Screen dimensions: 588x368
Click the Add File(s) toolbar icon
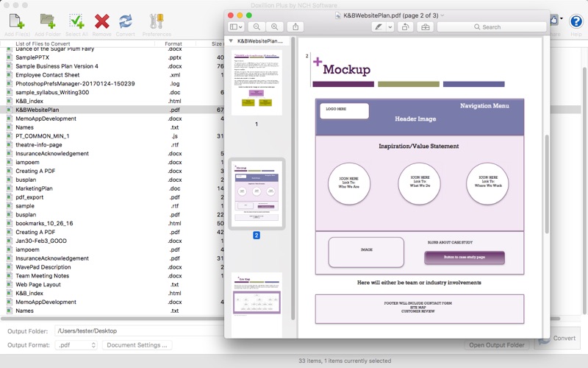click(x=17, y=21)
